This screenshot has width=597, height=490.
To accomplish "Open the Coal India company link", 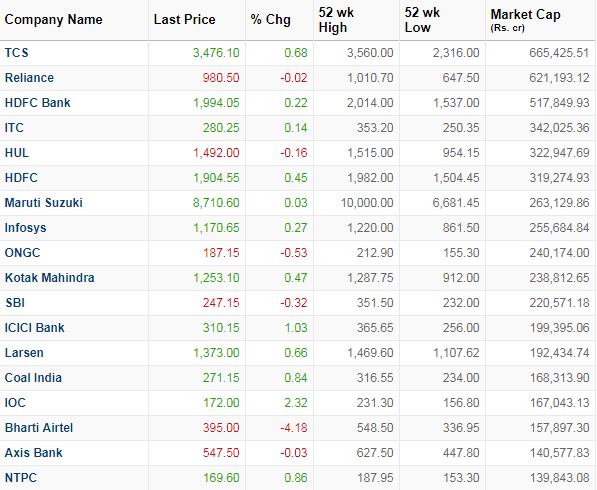I will 33,378.
